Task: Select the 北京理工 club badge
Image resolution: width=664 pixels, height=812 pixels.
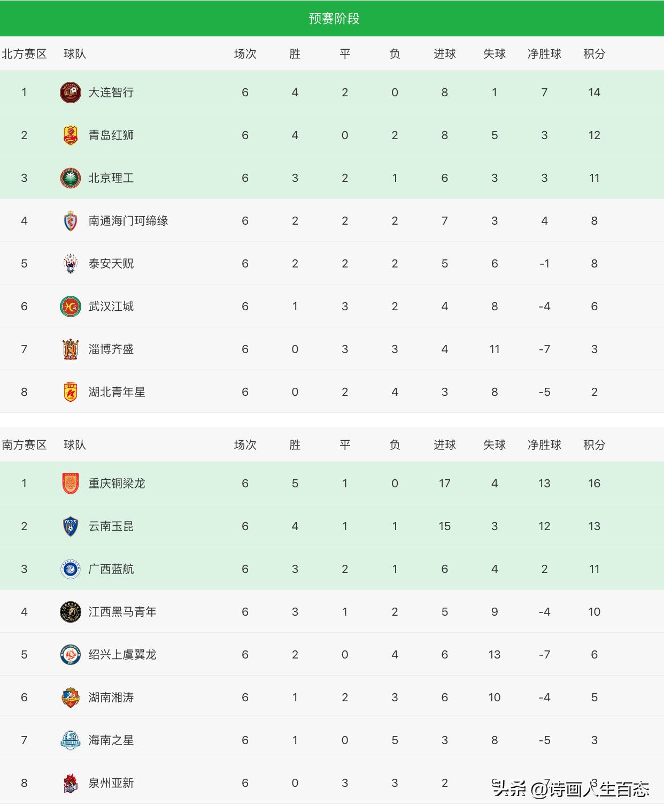Action: pyautogui.click(x=71, y=178)
